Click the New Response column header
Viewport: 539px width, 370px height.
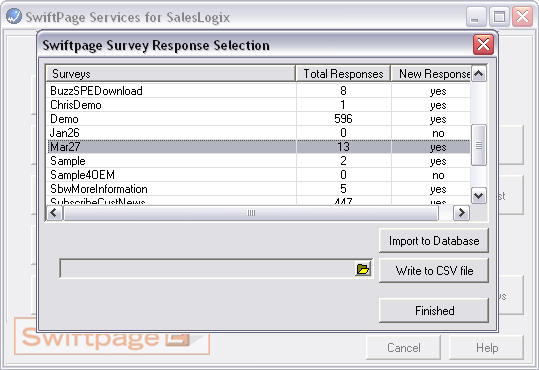[x=431, y=74]
